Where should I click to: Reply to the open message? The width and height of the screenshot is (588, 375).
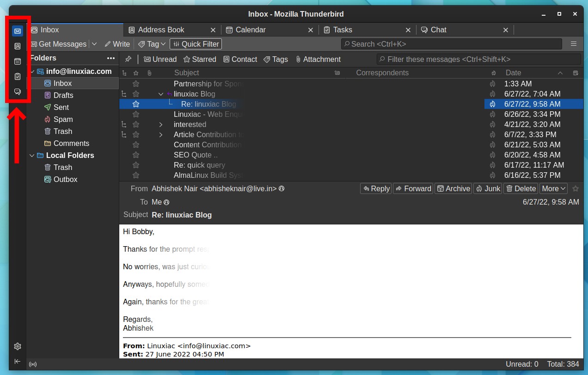pyautogui.click(x=376, y=188)
